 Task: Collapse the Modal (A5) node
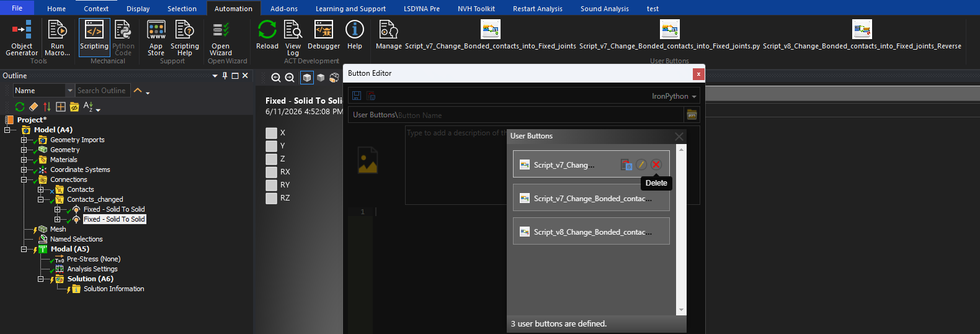(x=24, y=249)
